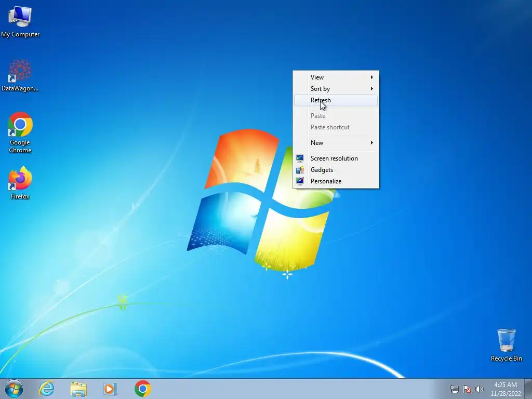
Task: Open the Windows Start menu orb
Action: pos(14,389)
